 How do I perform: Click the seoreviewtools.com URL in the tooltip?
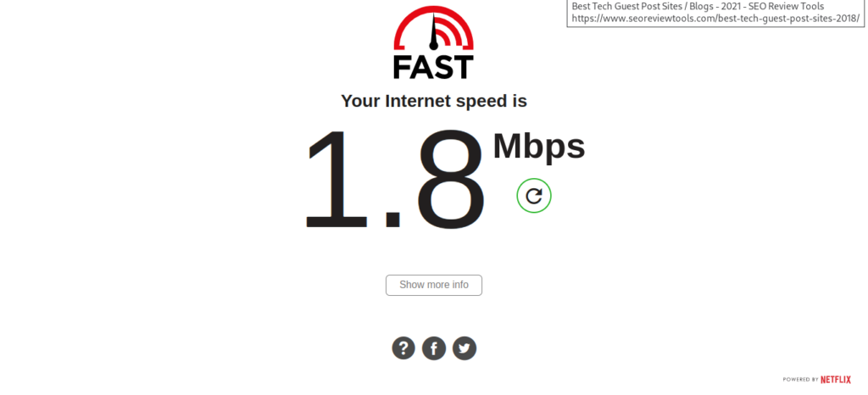(x=715, y=19)
